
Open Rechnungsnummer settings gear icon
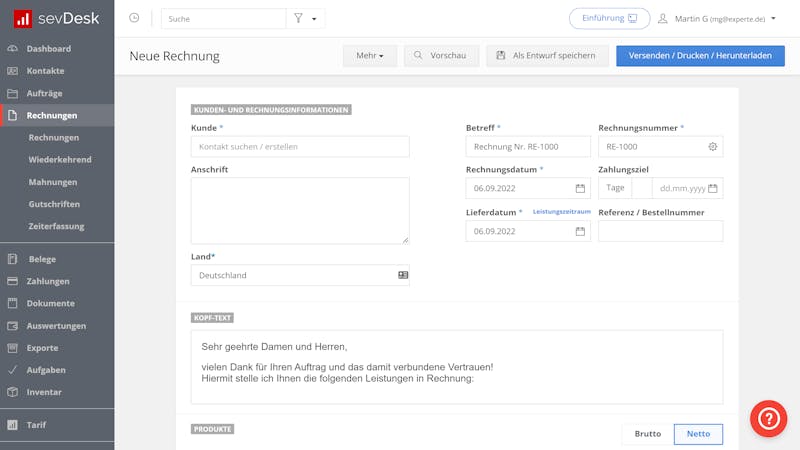pos(713,146)
